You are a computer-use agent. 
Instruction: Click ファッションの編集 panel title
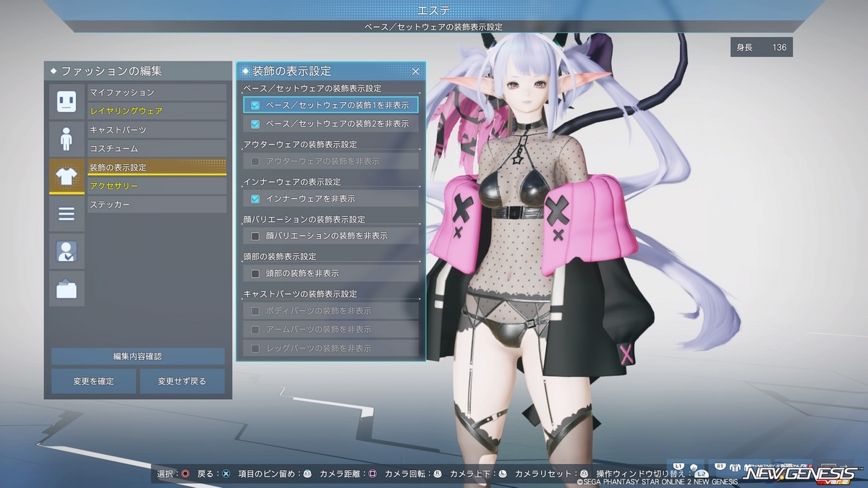pos(111,71)
